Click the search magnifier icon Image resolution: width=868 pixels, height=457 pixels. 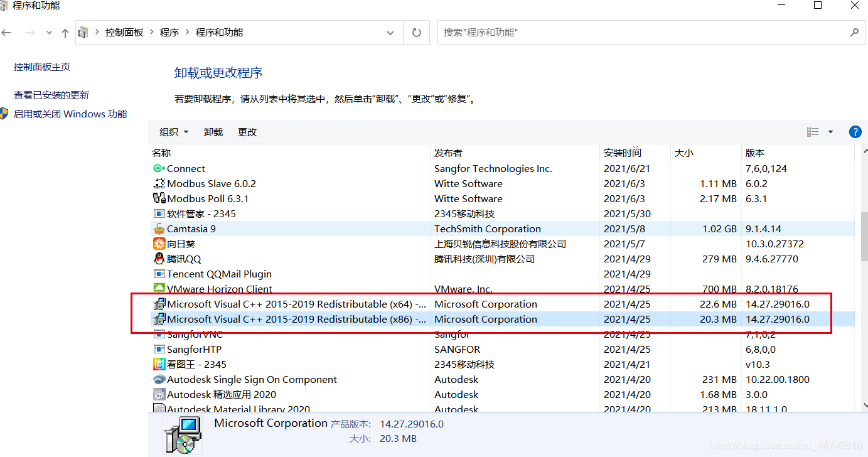854,32
